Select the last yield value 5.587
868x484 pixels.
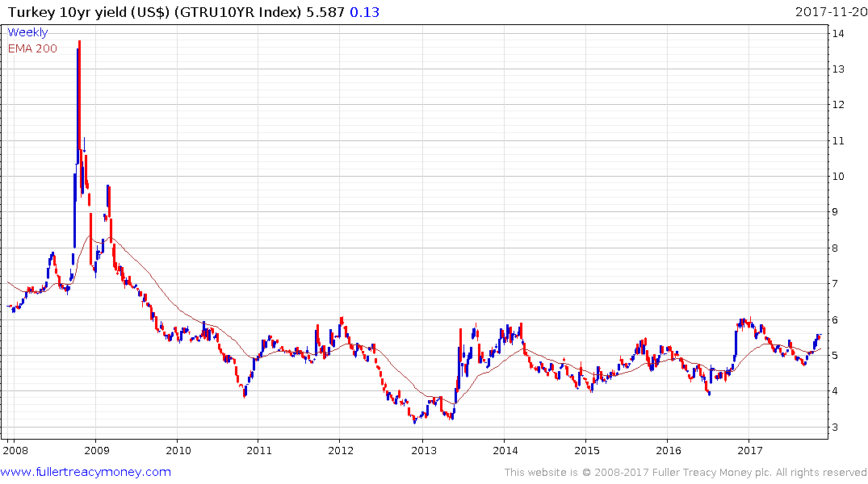pos(325,12)
